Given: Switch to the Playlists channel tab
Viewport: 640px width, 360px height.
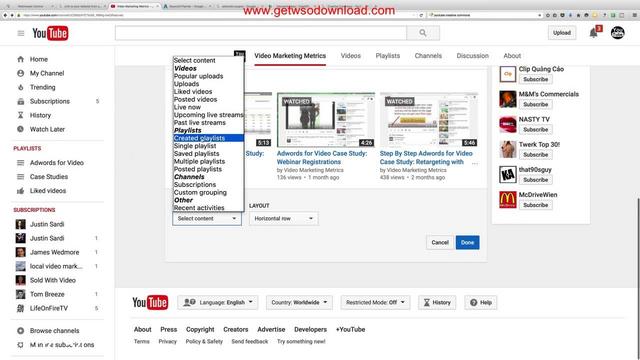Looking at the screenshot, I should point(388,56).
